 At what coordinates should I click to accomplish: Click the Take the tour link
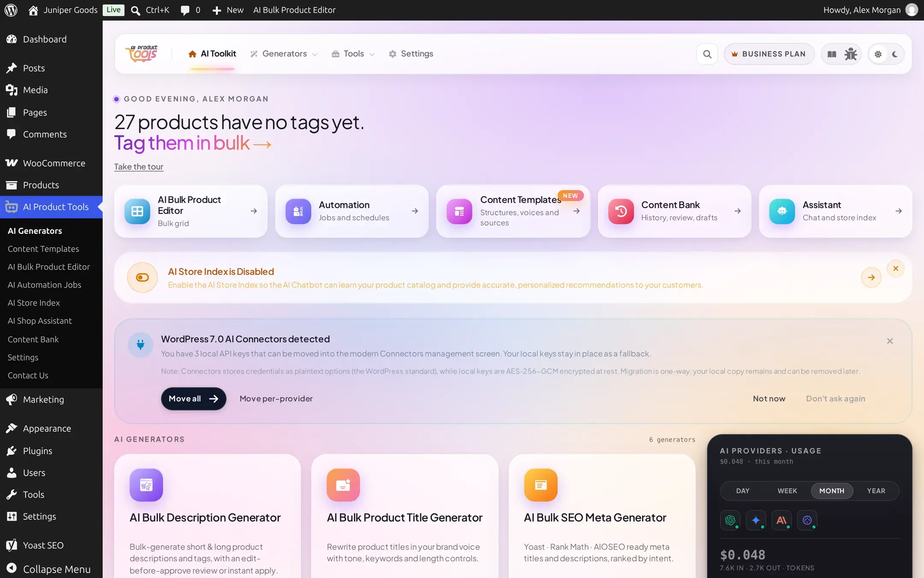139,167
